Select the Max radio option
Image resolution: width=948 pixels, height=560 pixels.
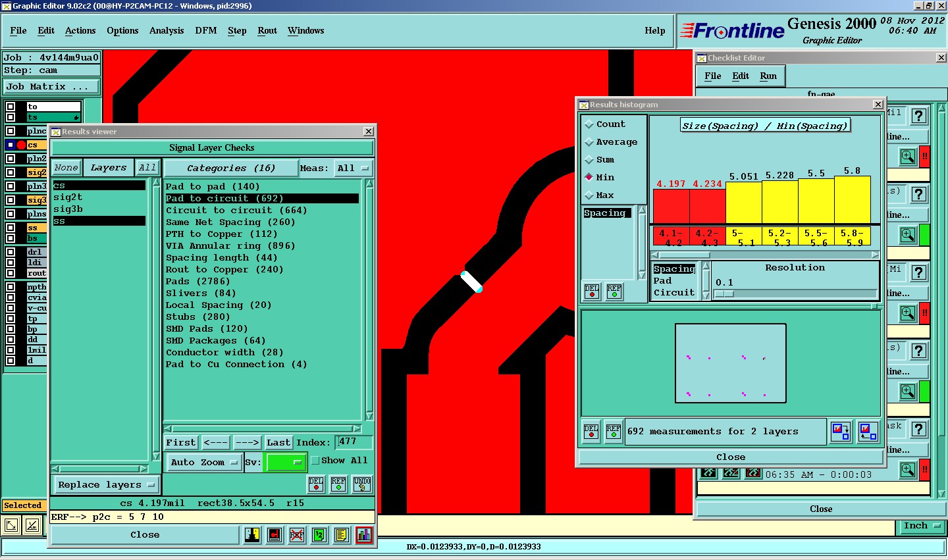pos(589,195)
